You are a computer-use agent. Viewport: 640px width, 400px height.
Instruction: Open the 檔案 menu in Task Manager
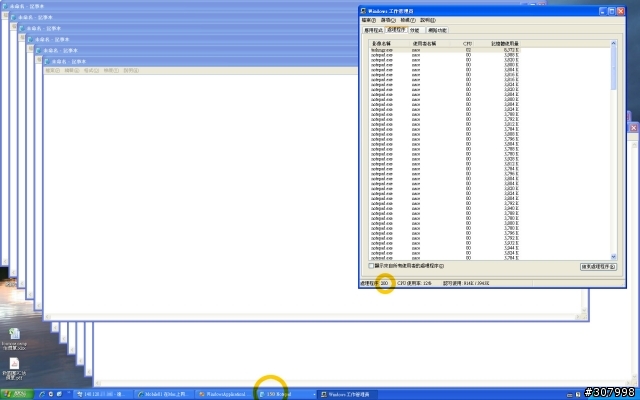(369, 20)
